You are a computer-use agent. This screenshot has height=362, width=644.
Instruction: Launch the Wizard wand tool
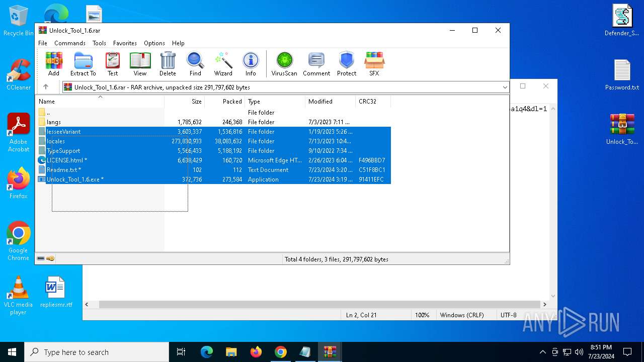coord(223,64)
